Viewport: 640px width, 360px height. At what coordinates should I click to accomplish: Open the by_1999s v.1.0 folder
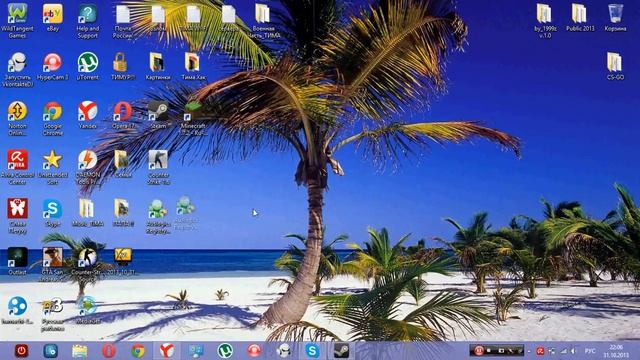tap(545, 21)
